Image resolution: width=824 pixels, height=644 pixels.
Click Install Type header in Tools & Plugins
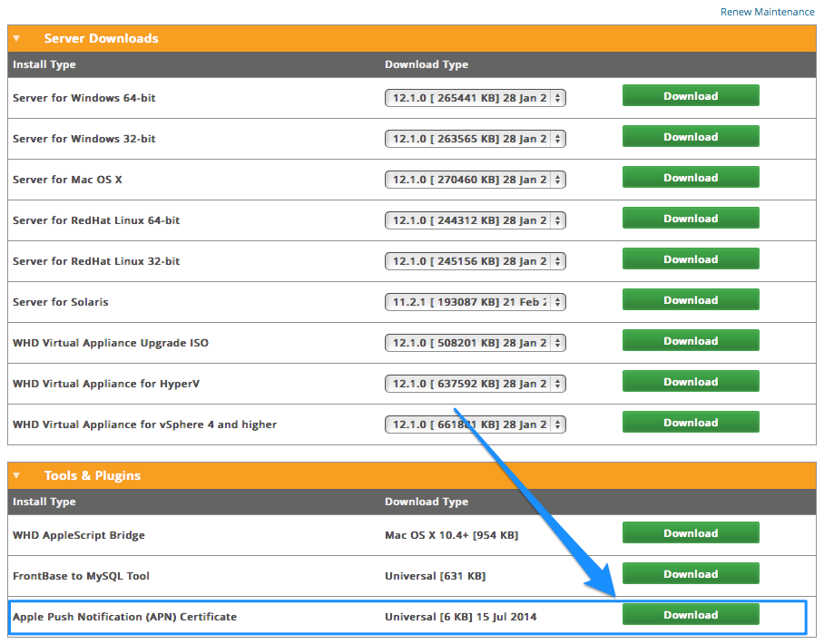click(44, 502)
